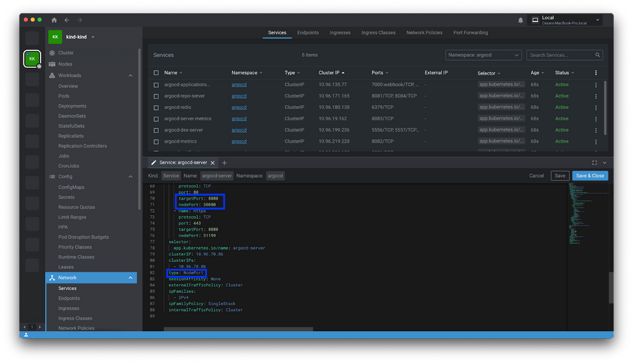Collapse the Config section chevron
The image size is (633, 364).
click(x=130, y=177)
